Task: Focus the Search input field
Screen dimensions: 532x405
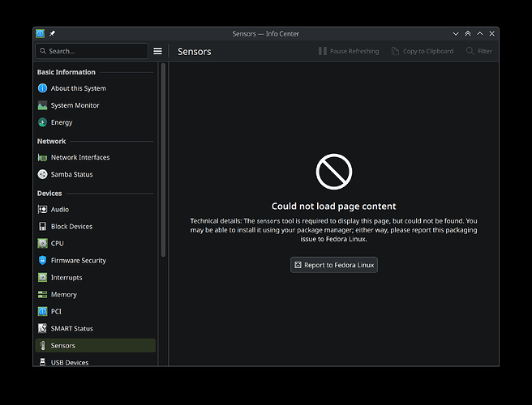Action: coord(92,51)
